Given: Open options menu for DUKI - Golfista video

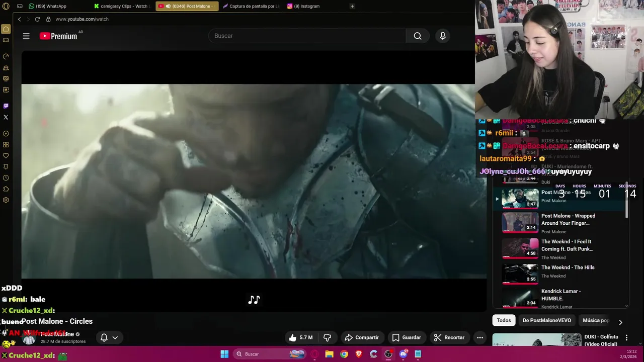Looking at the screenshot, I should 626,337.
